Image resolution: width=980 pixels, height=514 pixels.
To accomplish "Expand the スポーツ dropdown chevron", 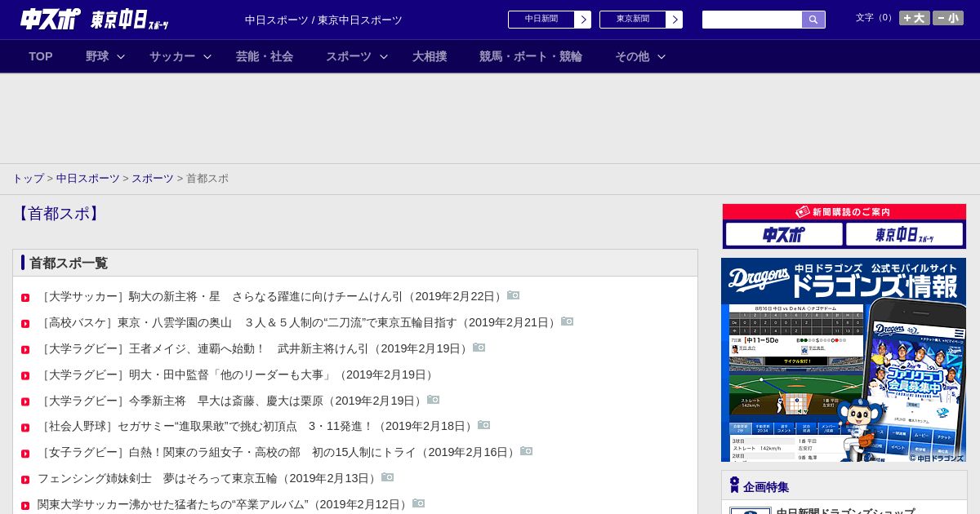I will click(384, 56).
